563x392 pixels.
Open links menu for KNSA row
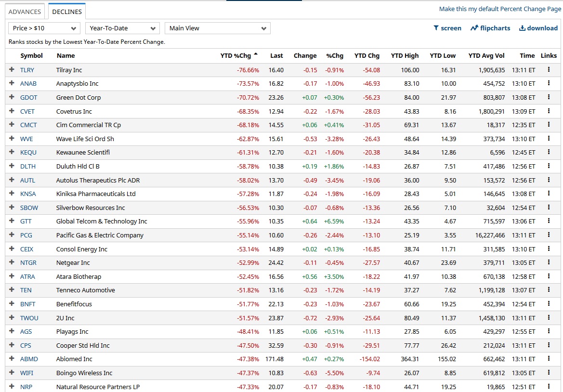(549, 194)
